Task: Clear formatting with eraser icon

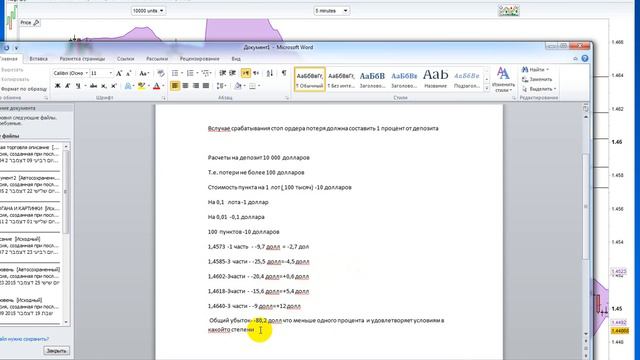Action: click(x=161, y=73)
